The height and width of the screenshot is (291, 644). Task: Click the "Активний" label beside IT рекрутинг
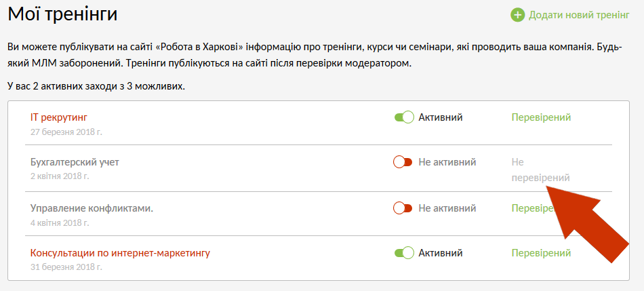click(x=441, y=117)
